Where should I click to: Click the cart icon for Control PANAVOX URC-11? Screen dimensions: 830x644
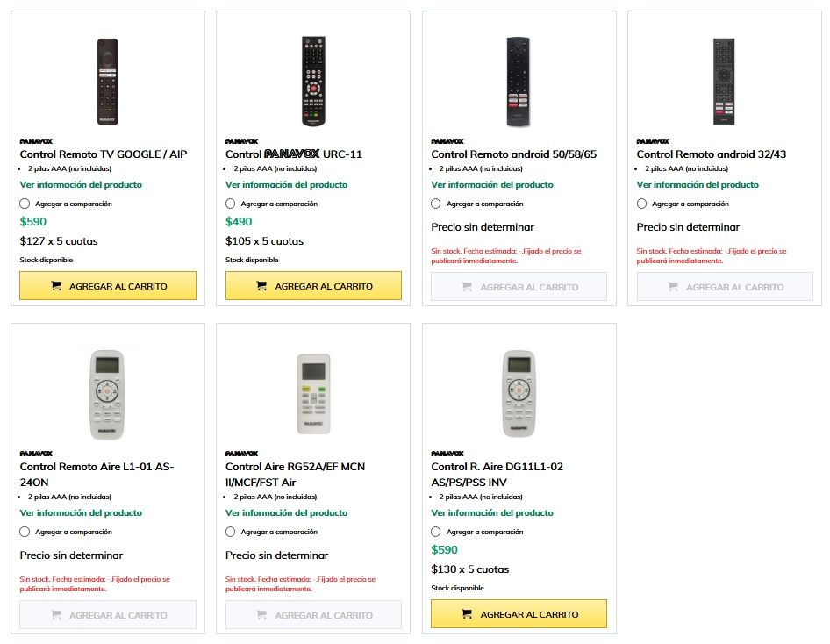261,286
